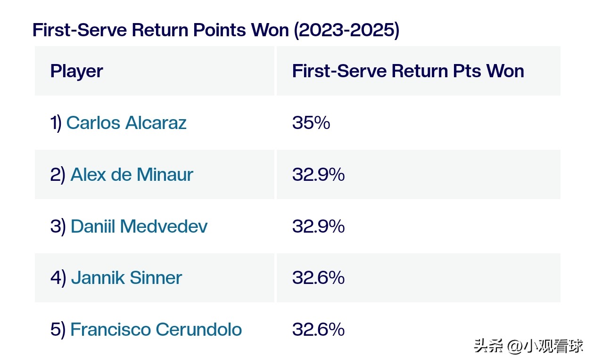Click the rank number 2) before de Minaur
The width and height of the screenshot is (594, 364).
[x=58, y=175]
